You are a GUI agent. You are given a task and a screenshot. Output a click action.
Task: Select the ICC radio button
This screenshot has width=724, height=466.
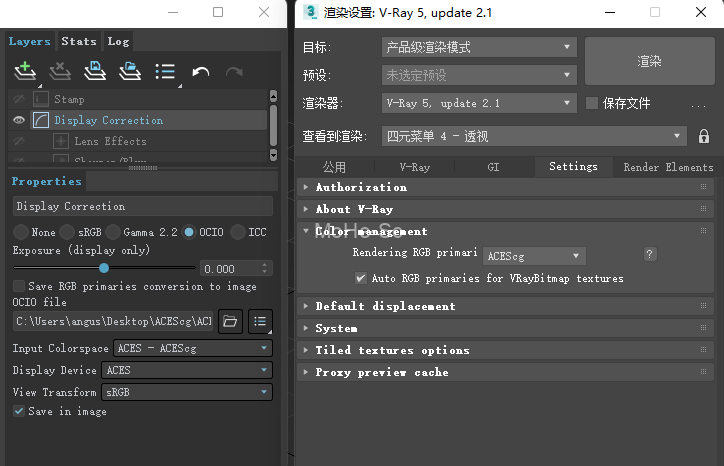point(238,232)
